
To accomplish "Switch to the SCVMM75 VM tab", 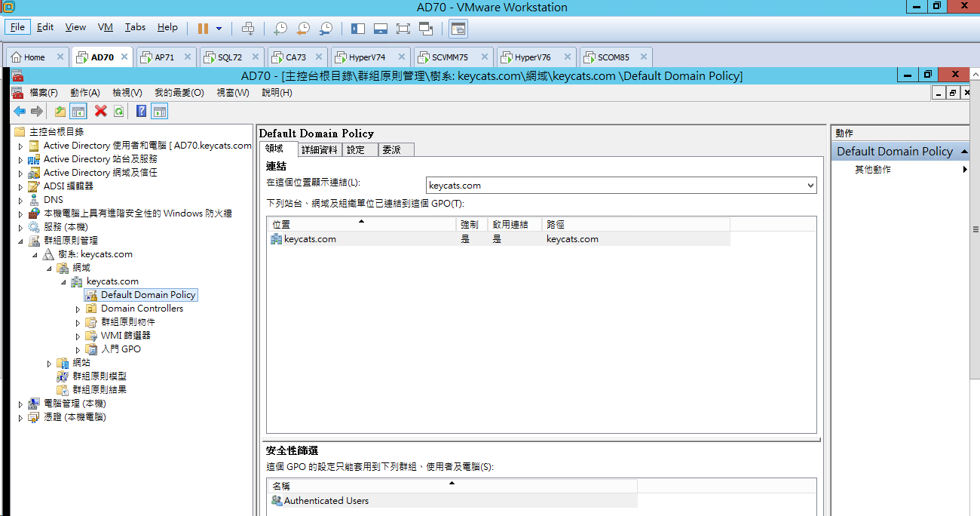I will tap(450, 57).
